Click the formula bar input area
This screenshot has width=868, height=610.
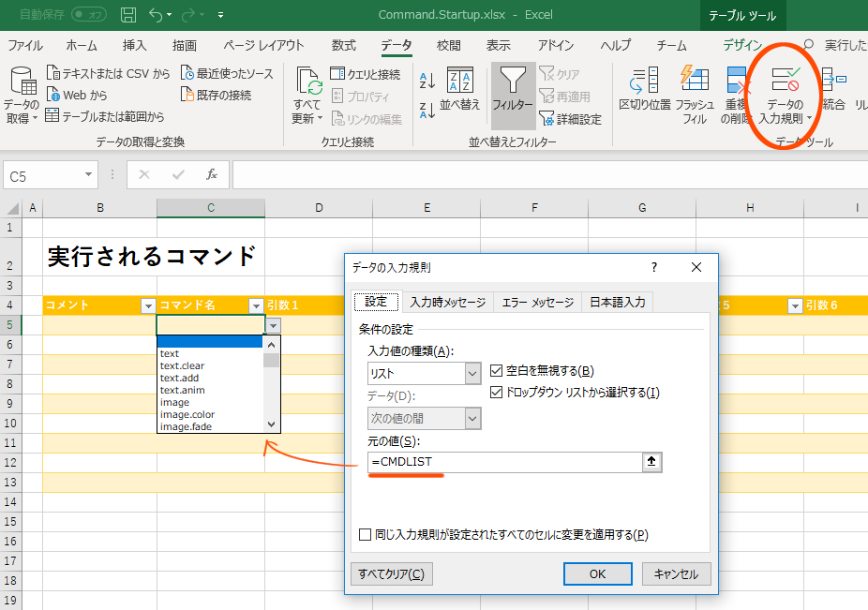pyautogui.click(x=549, y=175)
